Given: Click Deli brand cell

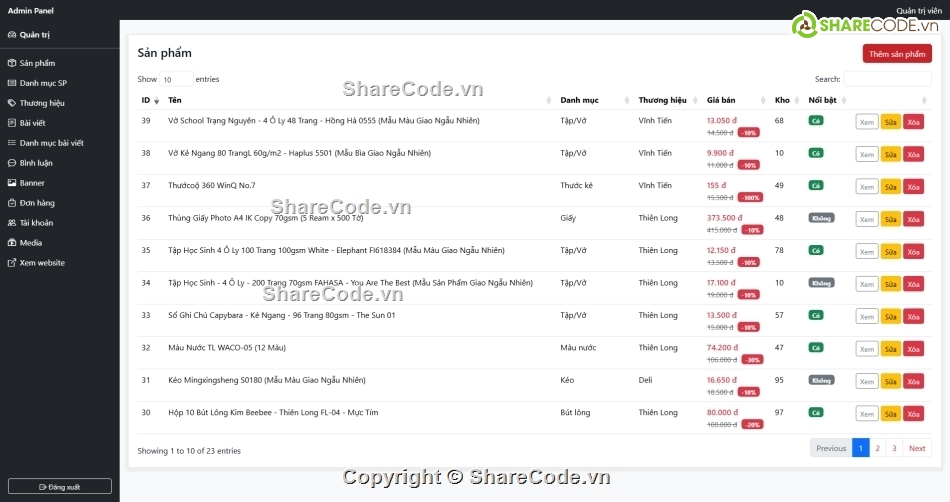Looking at the screenshot, I should tap(645, 380).
